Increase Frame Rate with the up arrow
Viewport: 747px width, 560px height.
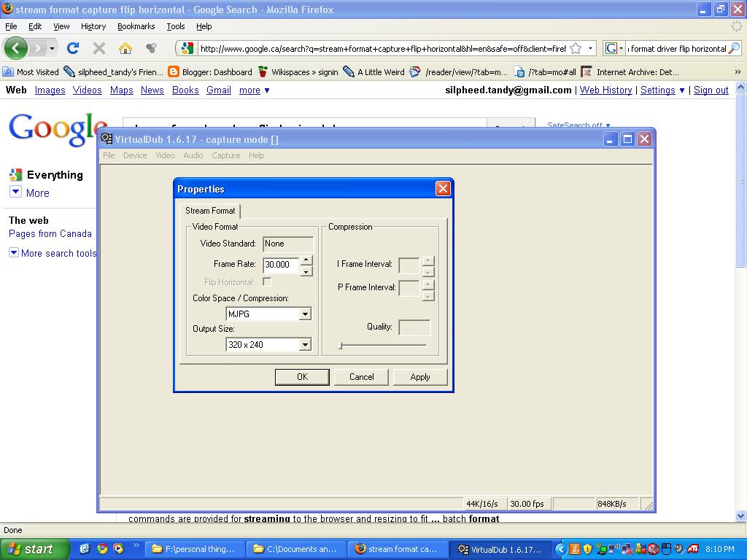pos(306,260)
